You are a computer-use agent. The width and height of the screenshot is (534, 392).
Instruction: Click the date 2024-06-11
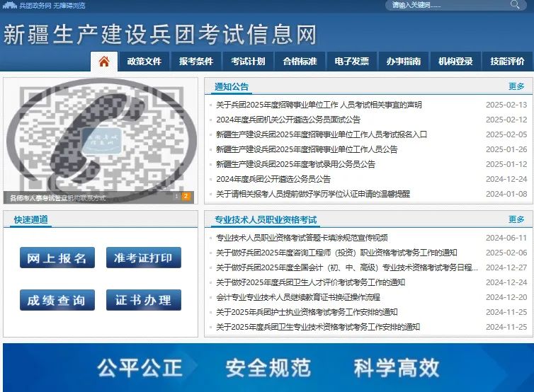tap(506, 238)
